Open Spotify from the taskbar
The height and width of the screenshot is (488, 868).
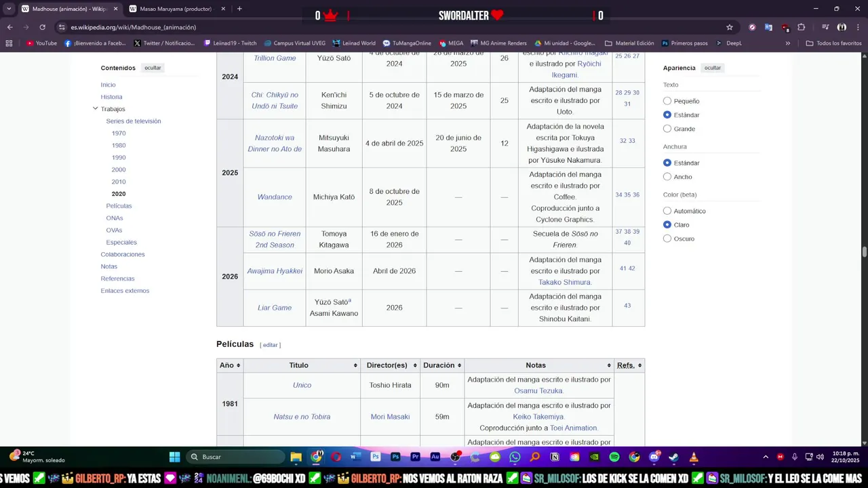point(614,457)
